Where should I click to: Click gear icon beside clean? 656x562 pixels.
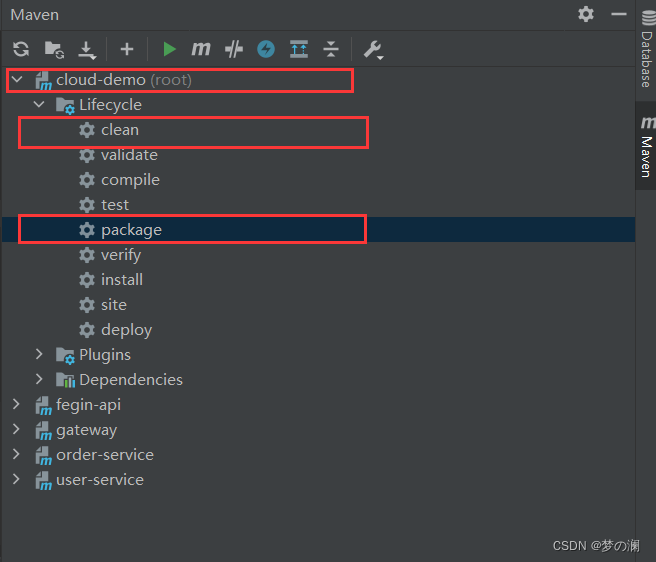(x=87, y=130)
